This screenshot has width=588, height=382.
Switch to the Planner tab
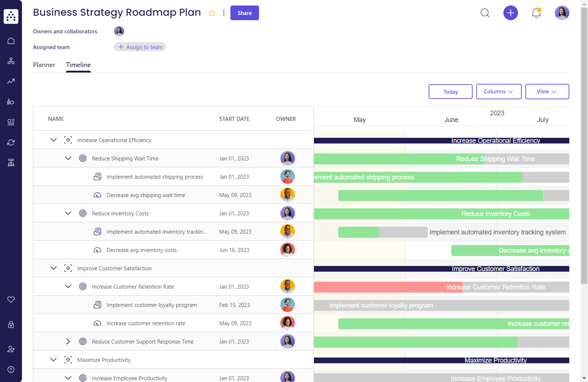44,65
